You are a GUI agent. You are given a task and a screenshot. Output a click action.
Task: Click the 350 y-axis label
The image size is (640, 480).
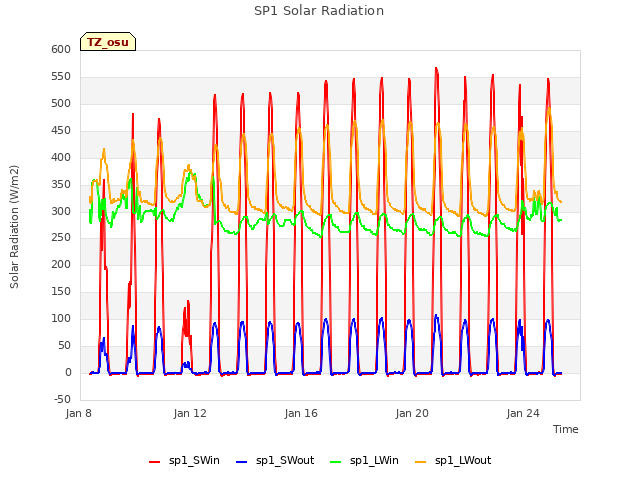click(x=61, y=184)
